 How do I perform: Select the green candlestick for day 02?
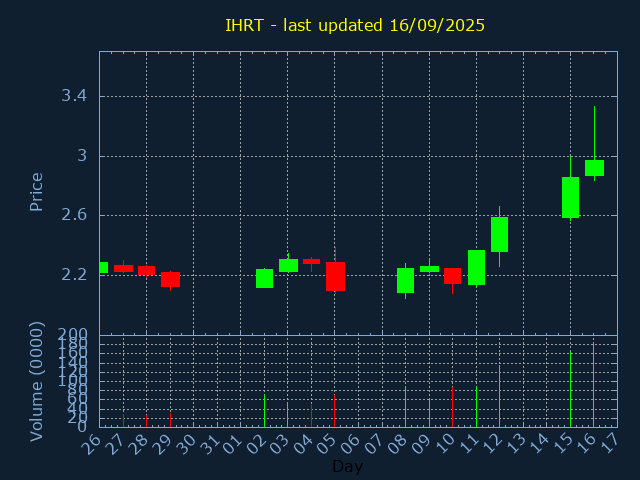click(x=264, y=278)
